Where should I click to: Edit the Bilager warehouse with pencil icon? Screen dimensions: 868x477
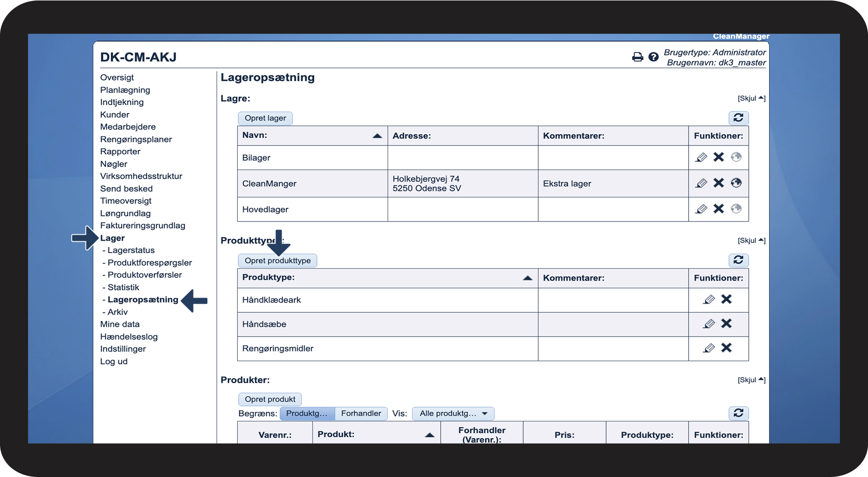[x=701, y=157]
